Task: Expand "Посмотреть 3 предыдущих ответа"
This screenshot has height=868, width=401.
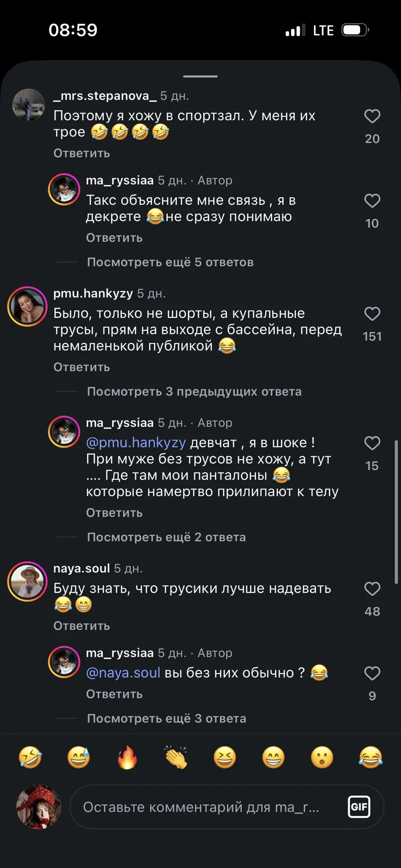Action: [x=194, y=392]
